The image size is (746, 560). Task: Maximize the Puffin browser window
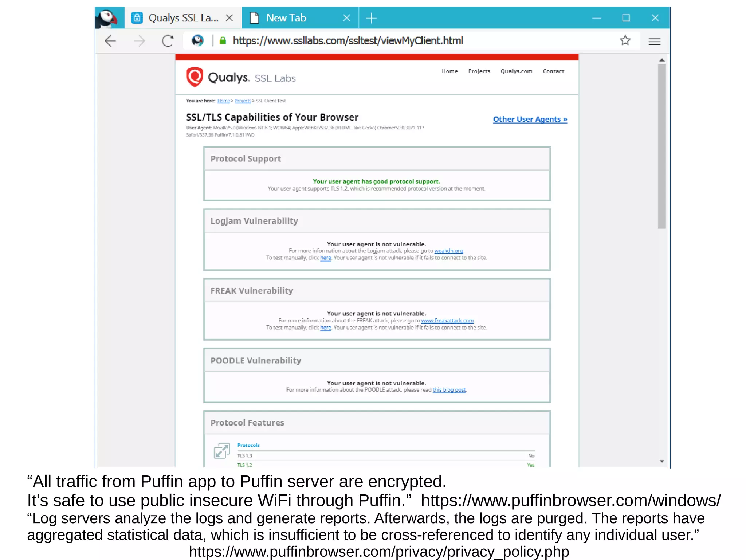click(626, 18)
